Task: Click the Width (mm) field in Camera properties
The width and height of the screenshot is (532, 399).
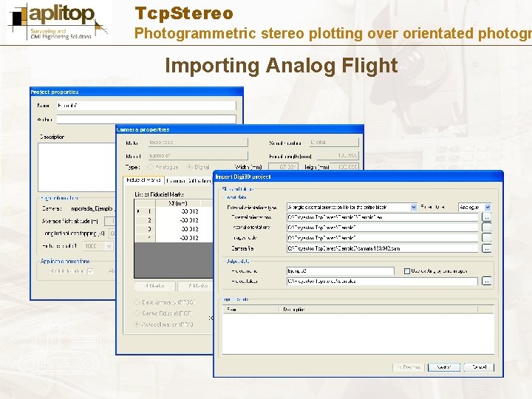Action: click(283, 167)
